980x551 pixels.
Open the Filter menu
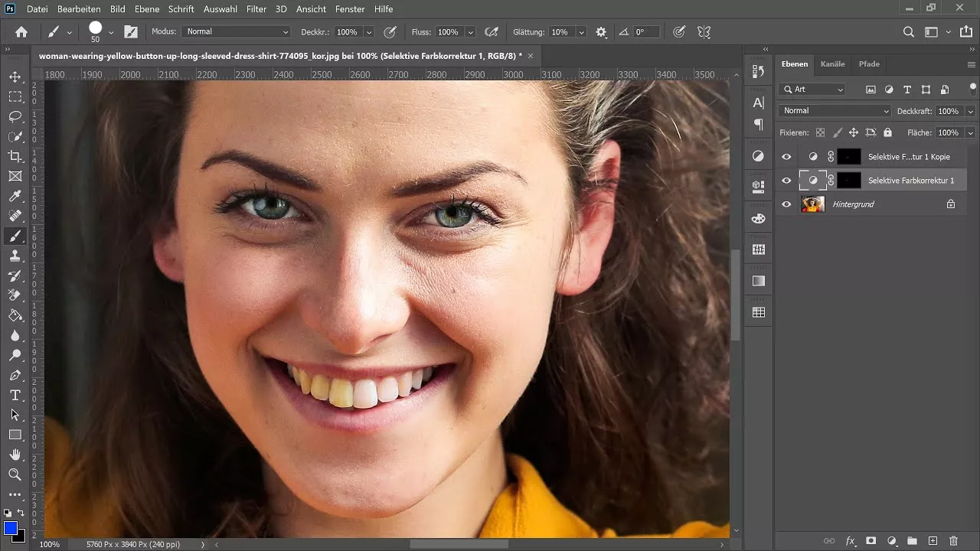pos(256,9)
